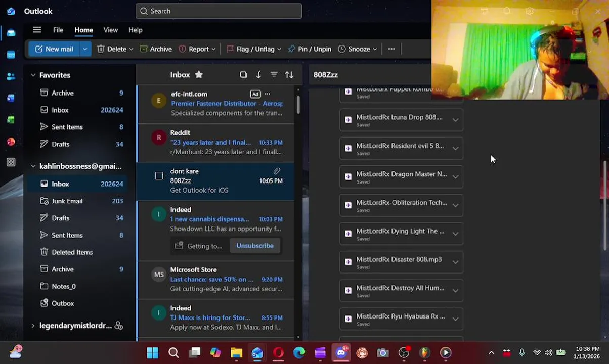The width and height of the screenshot is (609, 364).
Task: Check the checkbox on dont kare email
Action: tap(159, 176)
